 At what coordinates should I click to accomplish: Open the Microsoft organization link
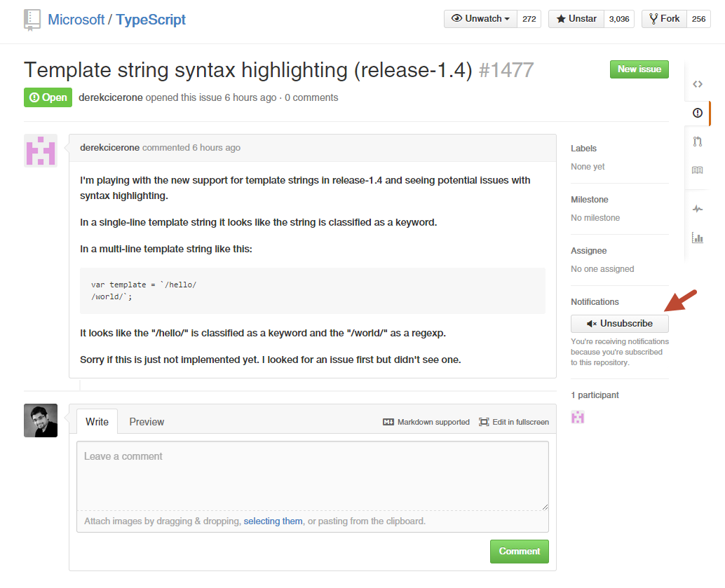(76, 20)
